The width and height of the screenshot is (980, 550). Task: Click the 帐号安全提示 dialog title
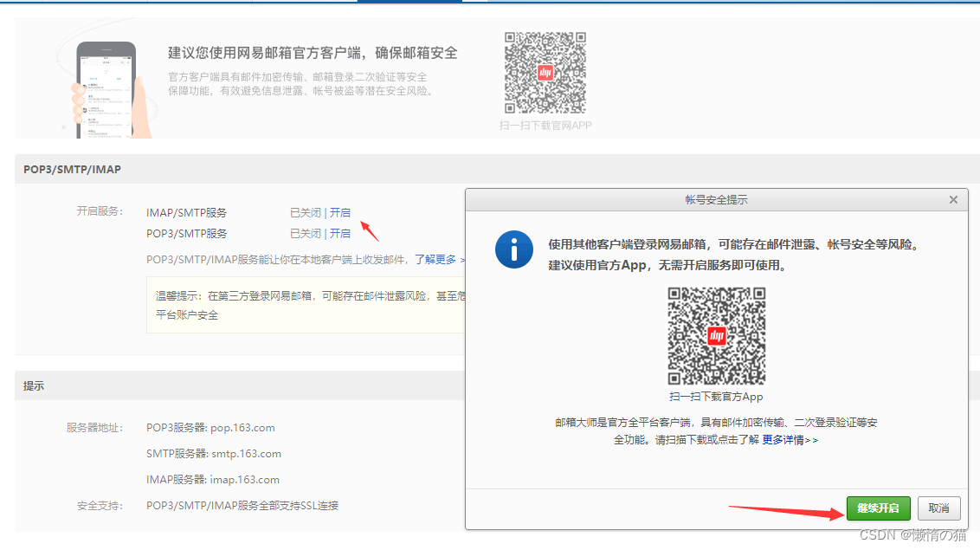716,200
